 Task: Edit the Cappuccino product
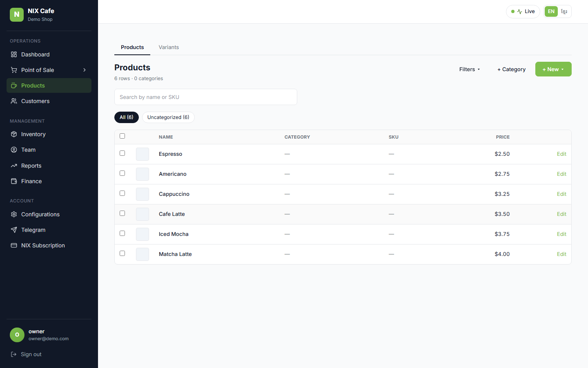coord(561,194)
